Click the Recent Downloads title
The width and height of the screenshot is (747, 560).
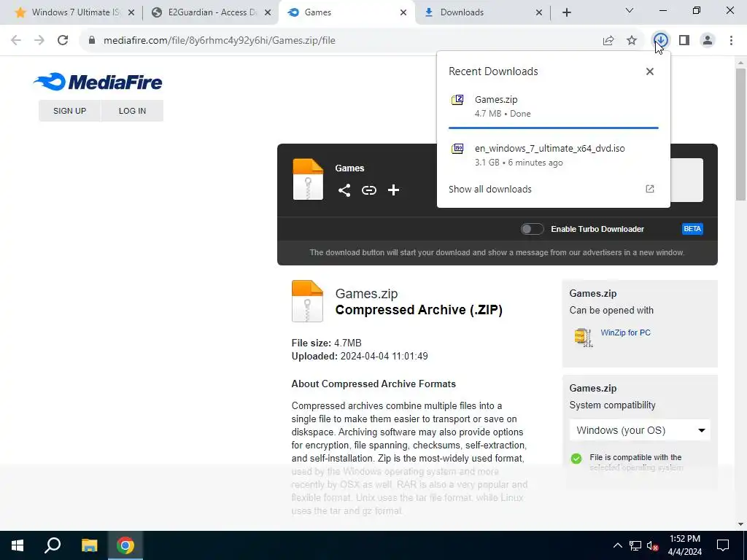493,71
